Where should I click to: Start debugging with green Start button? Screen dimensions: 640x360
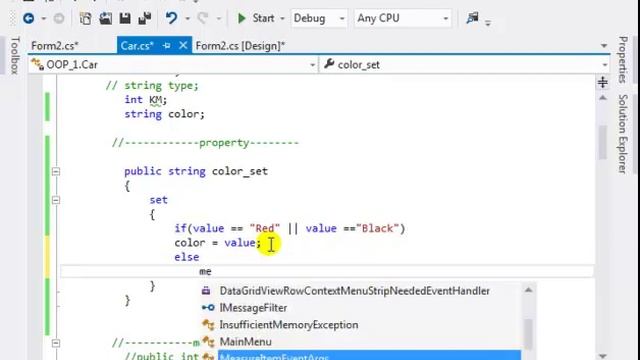(256, 18)
